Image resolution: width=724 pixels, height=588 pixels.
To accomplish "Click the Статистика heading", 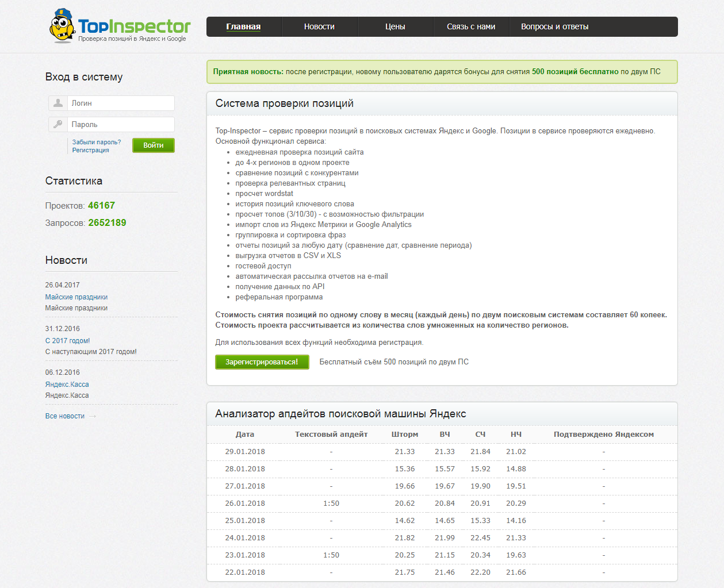I will tap(74, 181).
